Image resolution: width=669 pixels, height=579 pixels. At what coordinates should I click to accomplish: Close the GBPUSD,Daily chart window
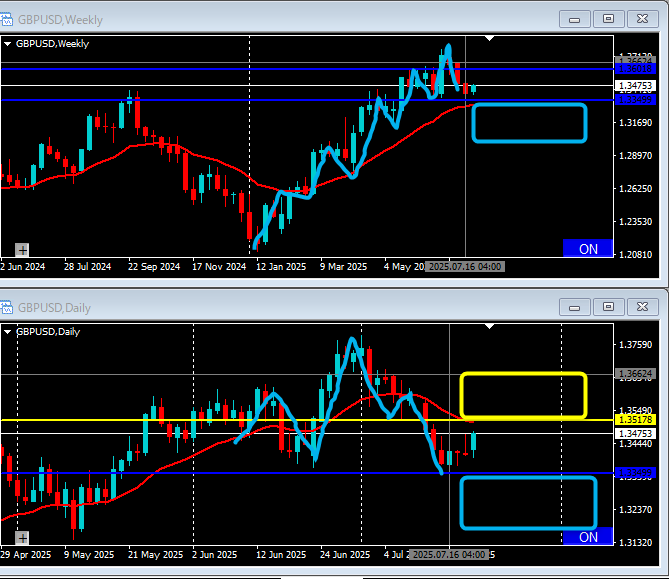pos(643,307)
